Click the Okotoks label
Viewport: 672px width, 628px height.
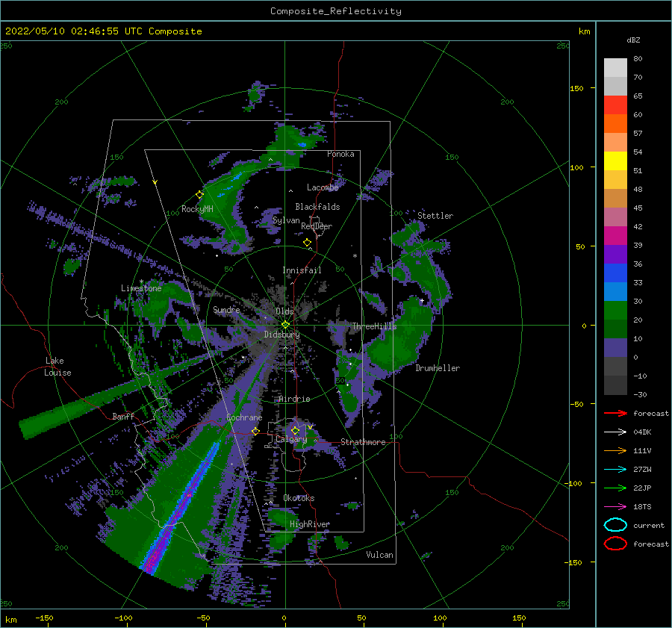coord(299,498)
